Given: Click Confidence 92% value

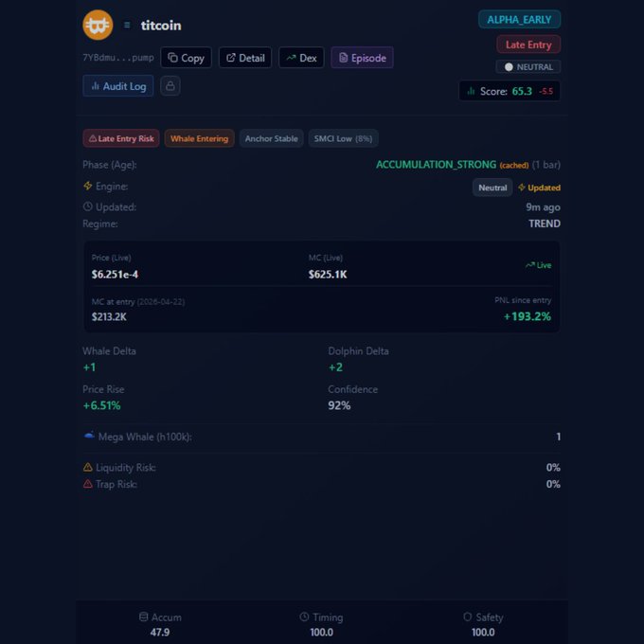Looking at the screenshot, I should click(x=339, y=405).
